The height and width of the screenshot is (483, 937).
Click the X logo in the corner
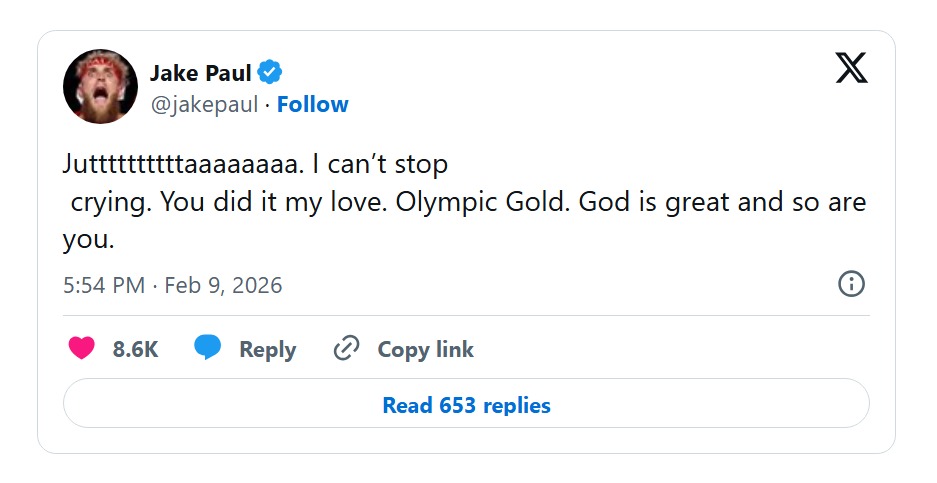pyautogui.click(x=851, y=69)
